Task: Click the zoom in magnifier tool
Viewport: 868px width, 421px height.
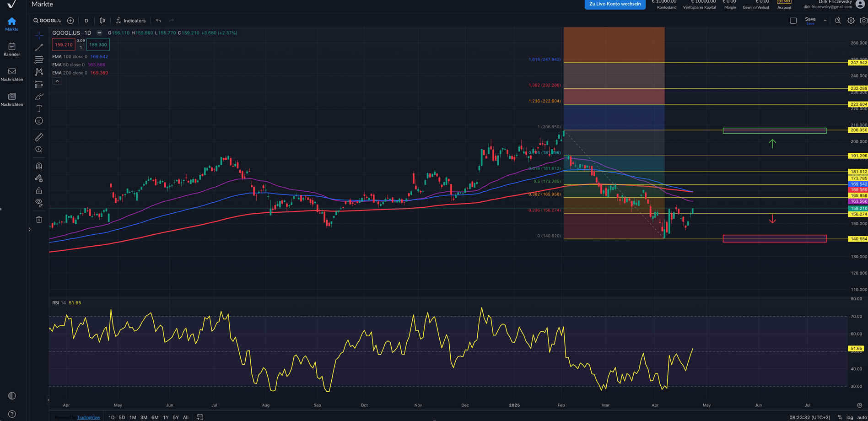Action: click(39, 150)
